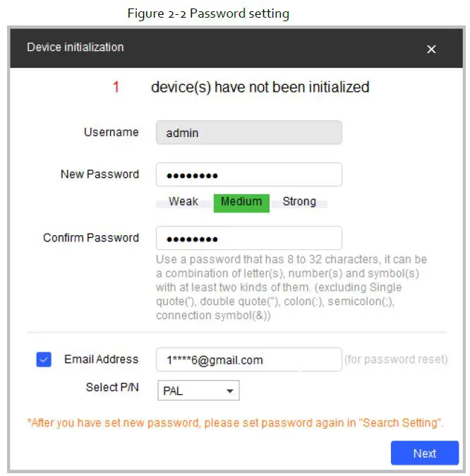Viewport: 470px width, 476px height.
Task: Click the Weak password strength segment
Action: point(183,202)
